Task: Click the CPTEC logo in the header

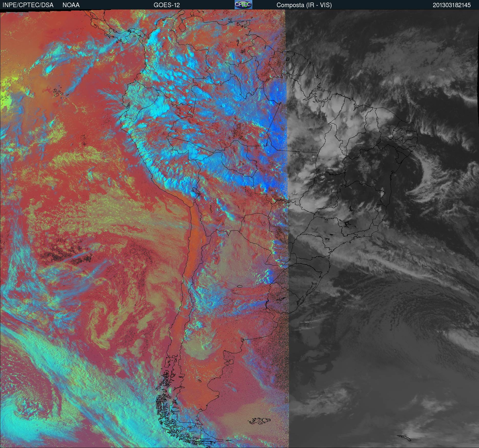Action: pos(243,5)
